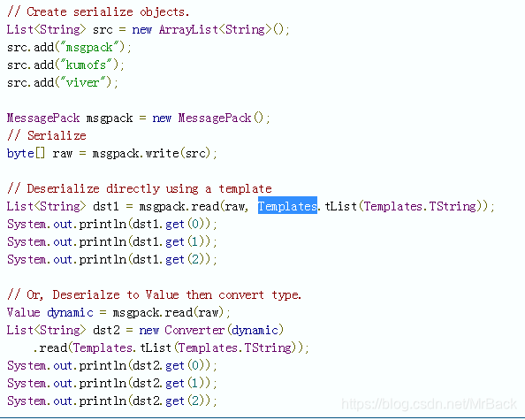This screenshot has height=420, width=525.
Task: Click variable name "dst1" in its declaration
Action: click(x=106, y=206)
